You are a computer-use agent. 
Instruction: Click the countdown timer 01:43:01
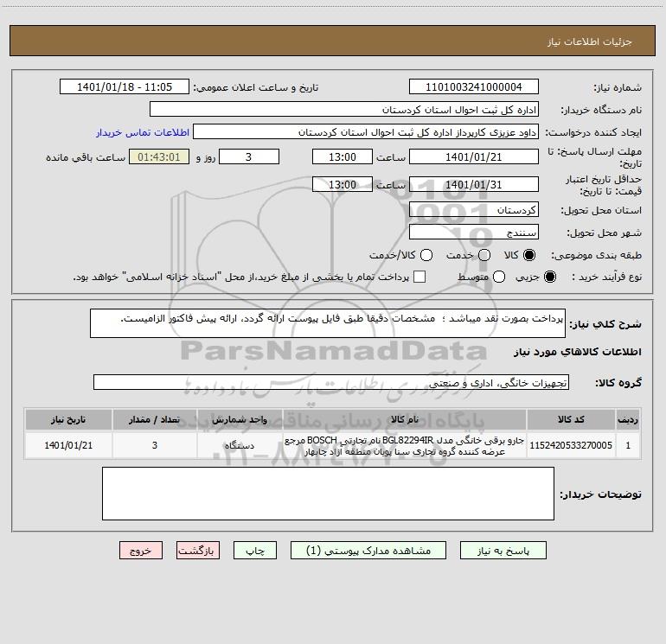159,156
